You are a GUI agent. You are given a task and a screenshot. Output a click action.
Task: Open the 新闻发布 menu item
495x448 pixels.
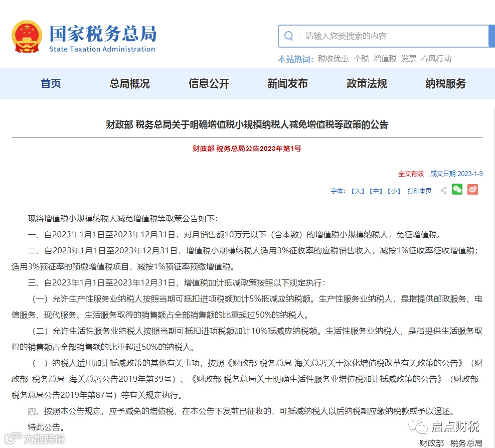(287, 84)
